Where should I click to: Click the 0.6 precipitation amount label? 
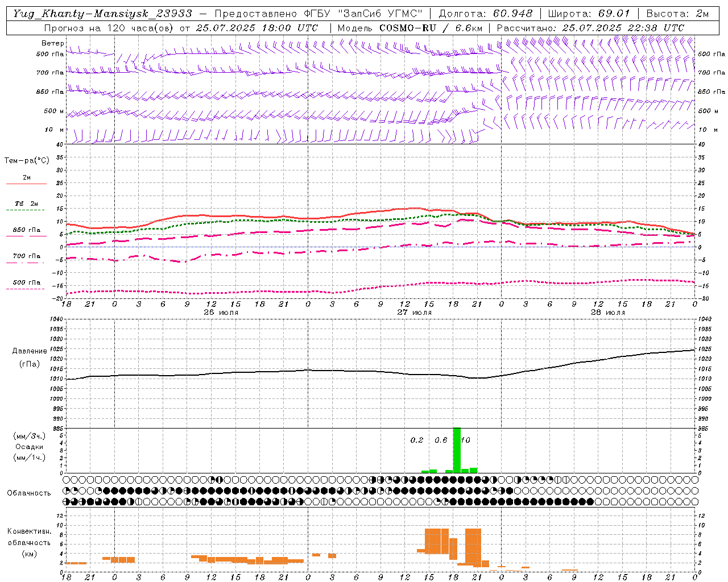(x=441, y=440)
